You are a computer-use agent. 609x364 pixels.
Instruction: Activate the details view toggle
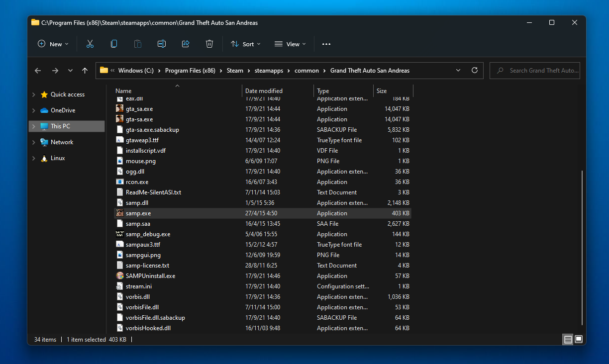point(568,339)
